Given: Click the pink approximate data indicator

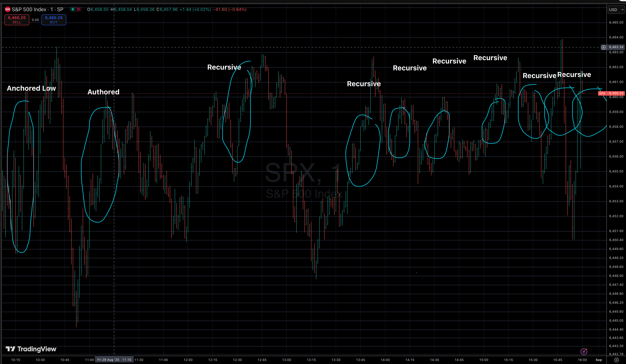Looking at the screenshot, I should [x=79, y=9].
